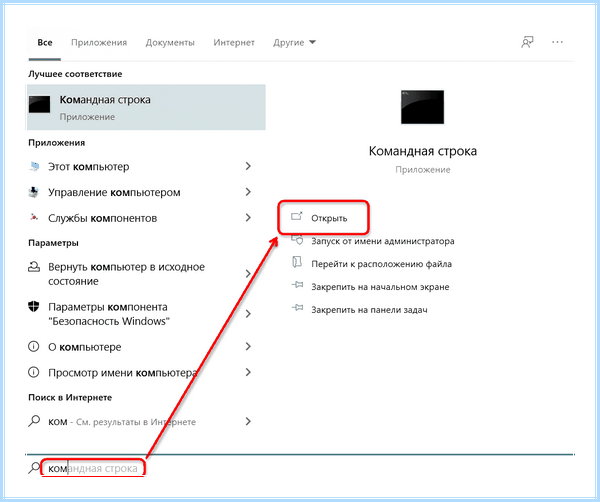Viewport: 600px width, 502px height.
Task: Click the large Командная строка preview thumbnail
Action: click(x=422, y=107)
